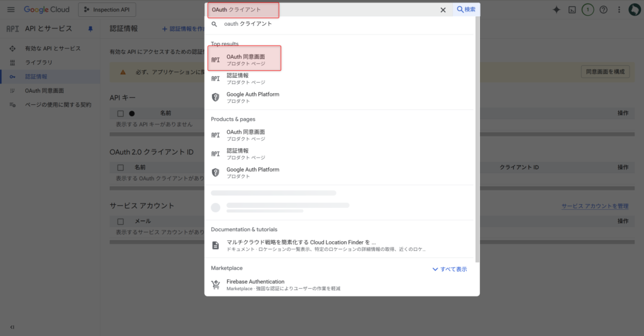The width and height of the screenshot is (644, 336).
Task: Open the help question mark icon
Action: [x=603, y=10]
